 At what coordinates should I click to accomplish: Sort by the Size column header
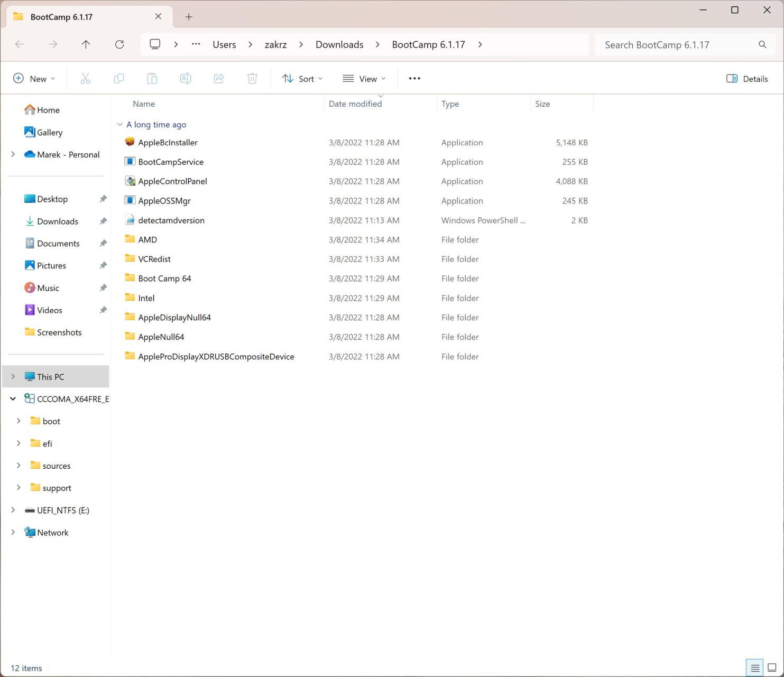(x=542, y=104)
